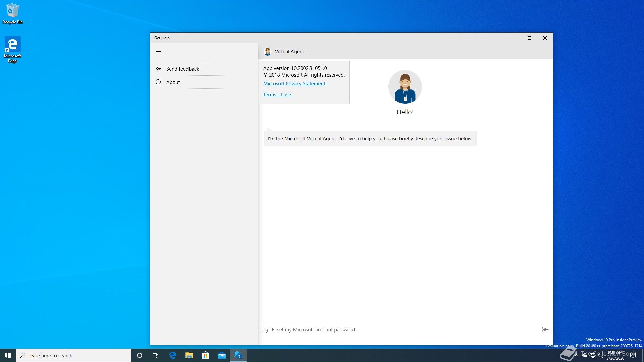The image size is (644, 362).
Task: Open Send feedback in the sidebar
Action: coord(204,69)
